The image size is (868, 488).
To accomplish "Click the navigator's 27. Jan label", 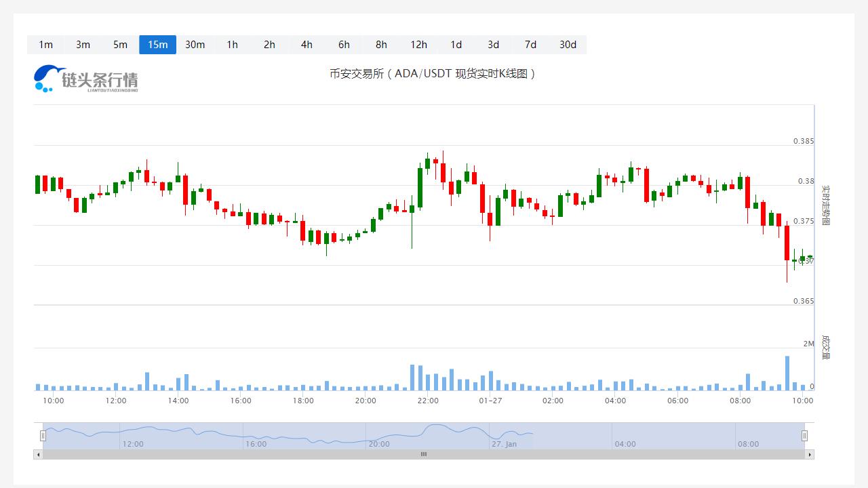I will 504,444.
